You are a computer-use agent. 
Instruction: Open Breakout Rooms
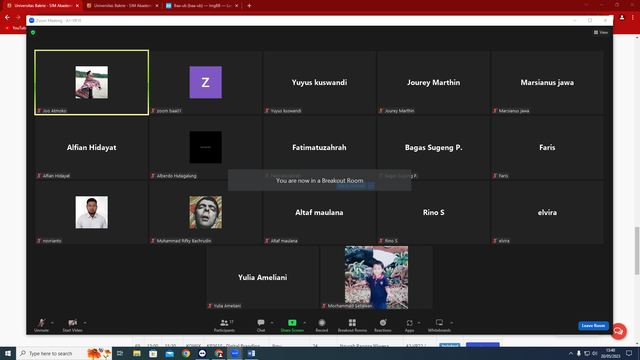tap(352, 325)
